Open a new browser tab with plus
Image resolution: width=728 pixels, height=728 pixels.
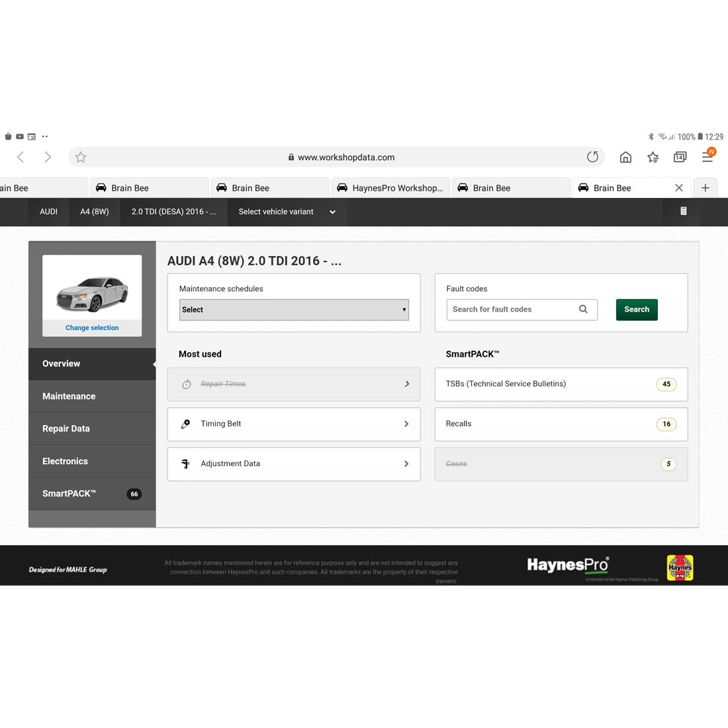click(x=705, y=187)
